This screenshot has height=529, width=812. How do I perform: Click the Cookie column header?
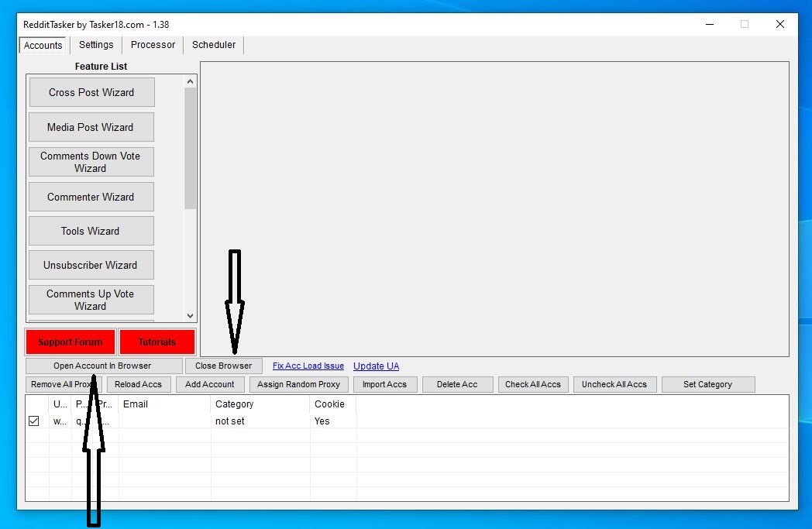click(333, 404)
